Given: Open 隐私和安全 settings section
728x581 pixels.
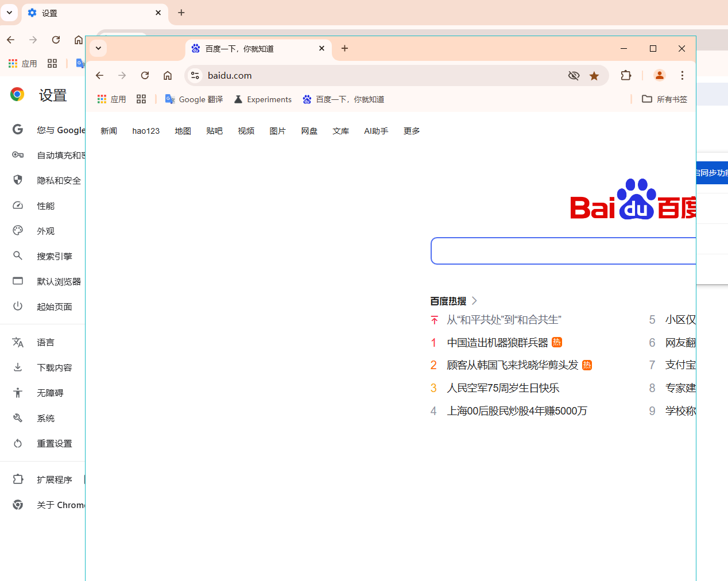Looking at the screenshot, I should coord(47,180).
